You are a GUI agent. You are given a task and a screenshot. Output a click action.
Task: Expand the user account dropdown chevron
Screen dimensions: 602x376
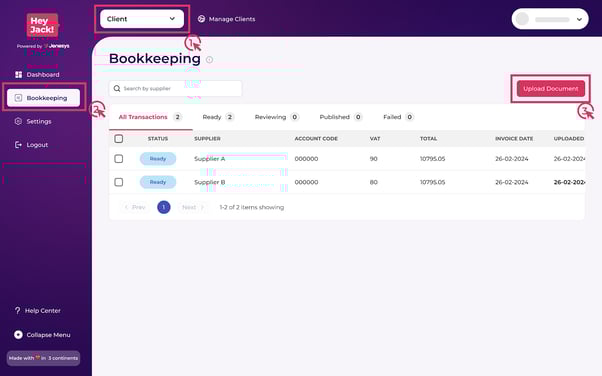pyautogui.click(x=579, y=19)
